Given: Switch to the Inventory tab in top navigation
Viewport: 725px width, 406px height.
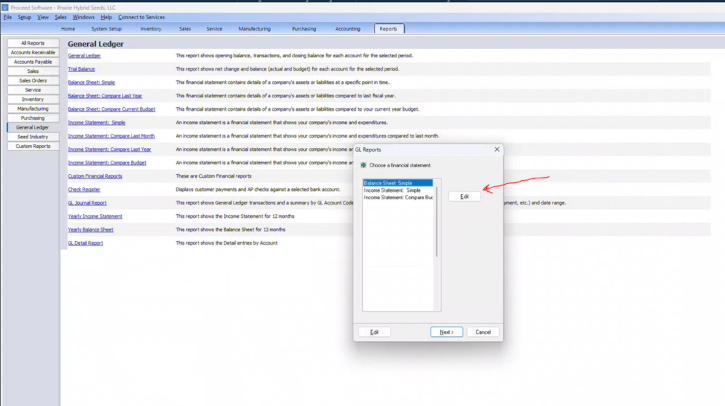Looking at the screenshot, I should (151, 29).
